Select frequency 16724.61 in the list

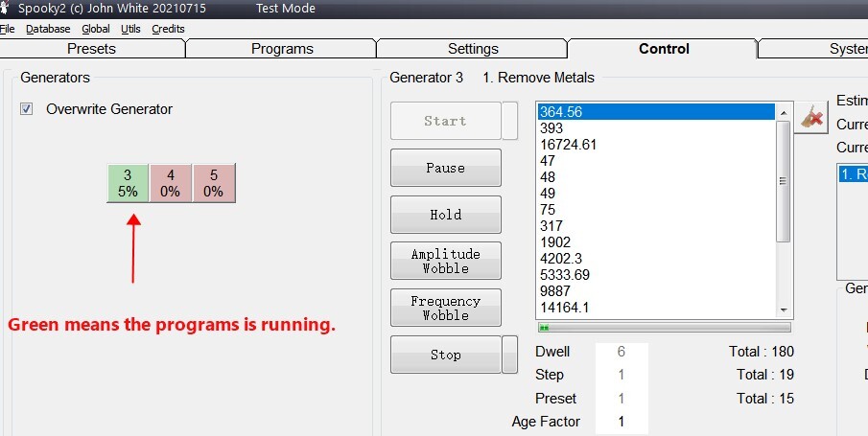coord(568,145)
